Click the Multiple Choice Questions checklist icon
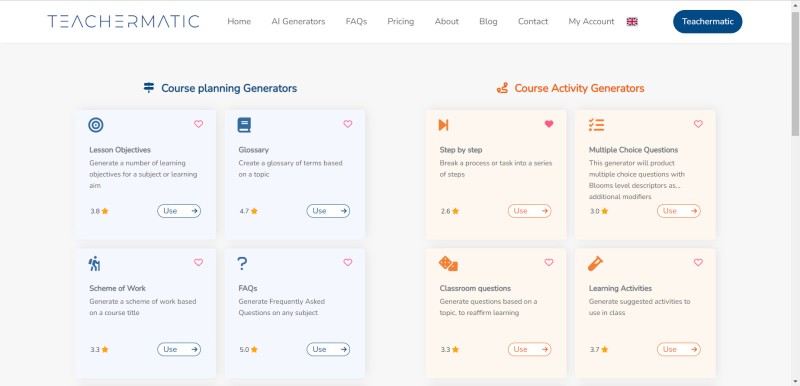Viewport: 800px width, 386px height. click(x=596, y=125)
